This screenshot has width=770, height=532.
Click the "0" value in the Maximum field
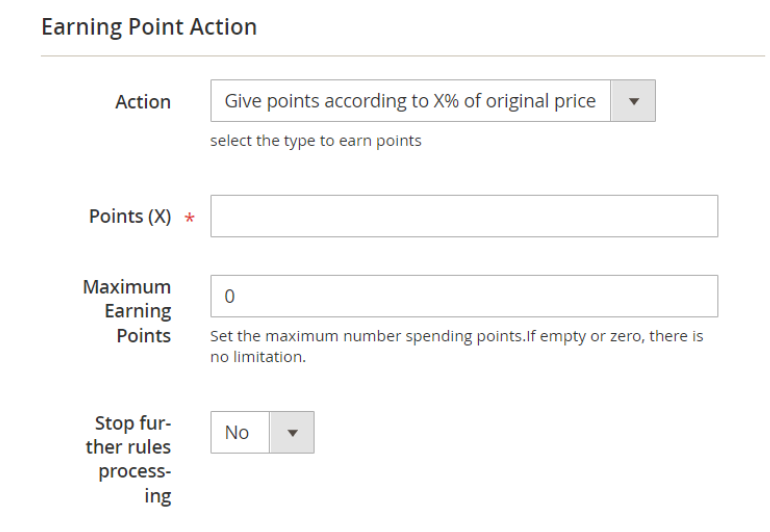click(x=230, y=297)
